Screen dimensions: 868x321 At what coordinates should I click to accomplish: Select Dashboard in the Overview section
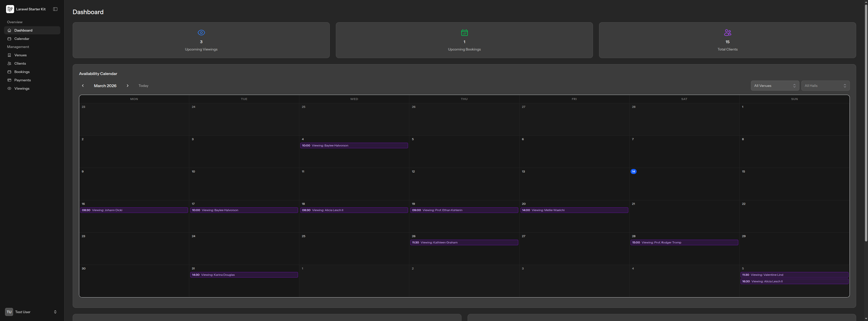(23, 30)
